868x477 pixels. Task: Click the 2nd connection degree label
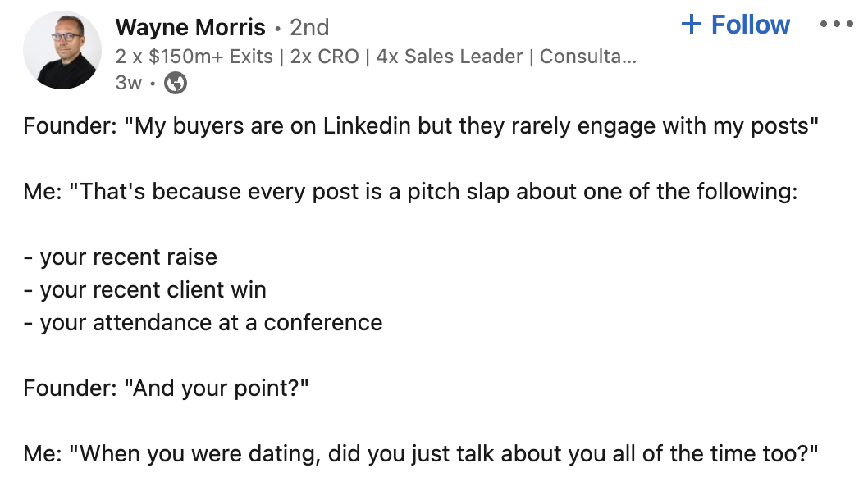[x=310, y=27]
